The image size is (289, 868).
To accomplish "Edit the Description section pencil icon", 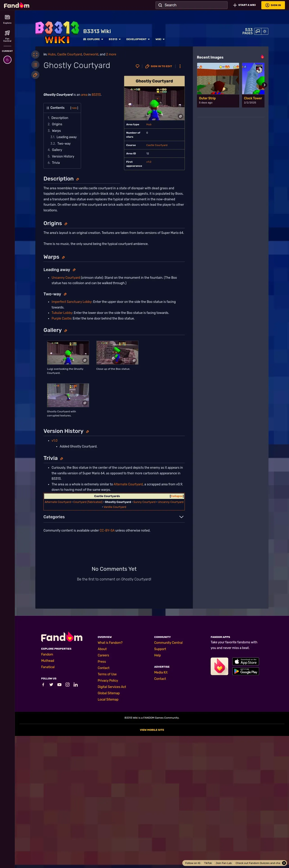I will (x=78, y=179).
